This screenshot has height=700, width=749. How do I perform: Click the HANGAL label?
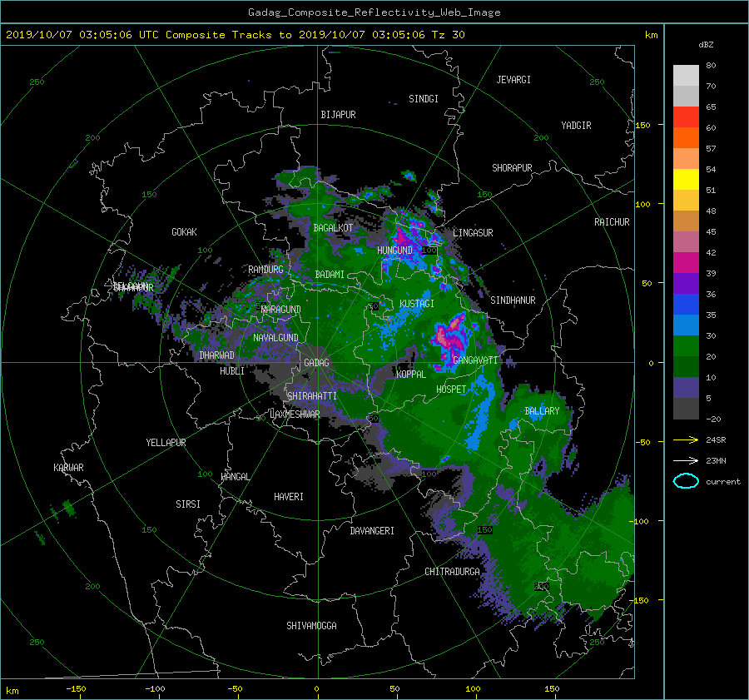pyautogui.click(x=235, y=477)
